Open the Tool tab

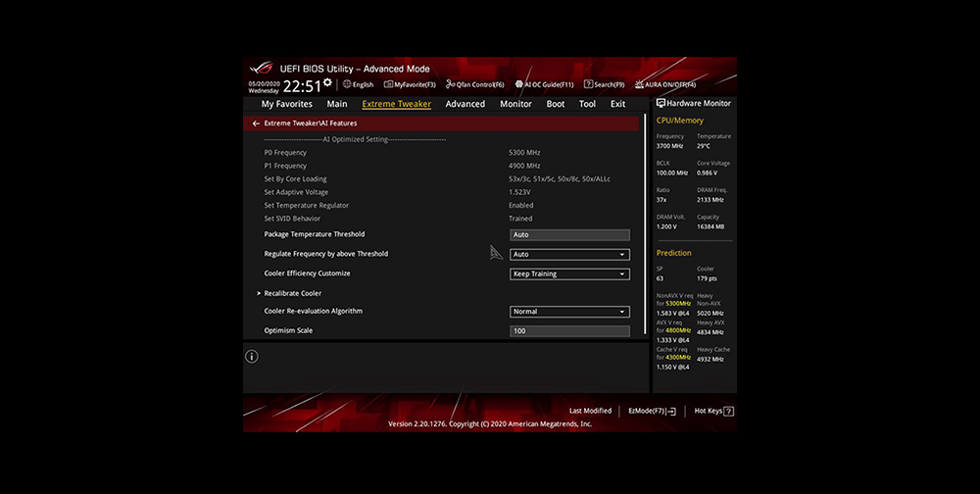(587, 104)
